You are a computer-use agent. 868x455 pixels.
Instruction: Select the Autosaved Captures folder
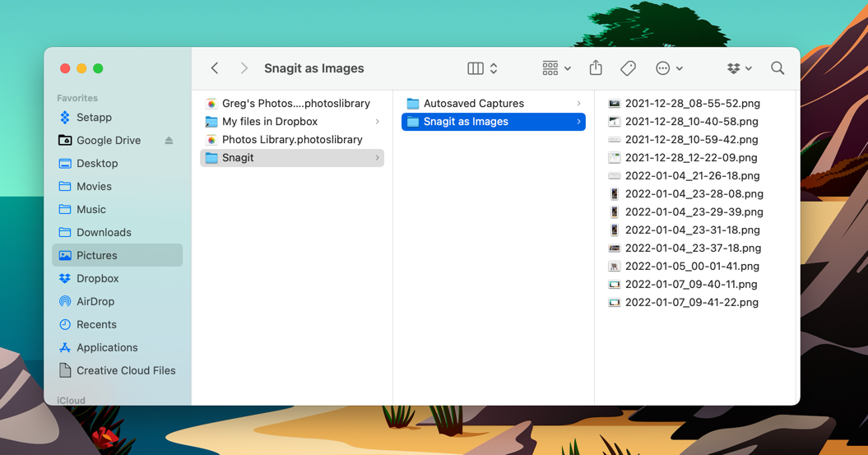click(x=493, y=104)
